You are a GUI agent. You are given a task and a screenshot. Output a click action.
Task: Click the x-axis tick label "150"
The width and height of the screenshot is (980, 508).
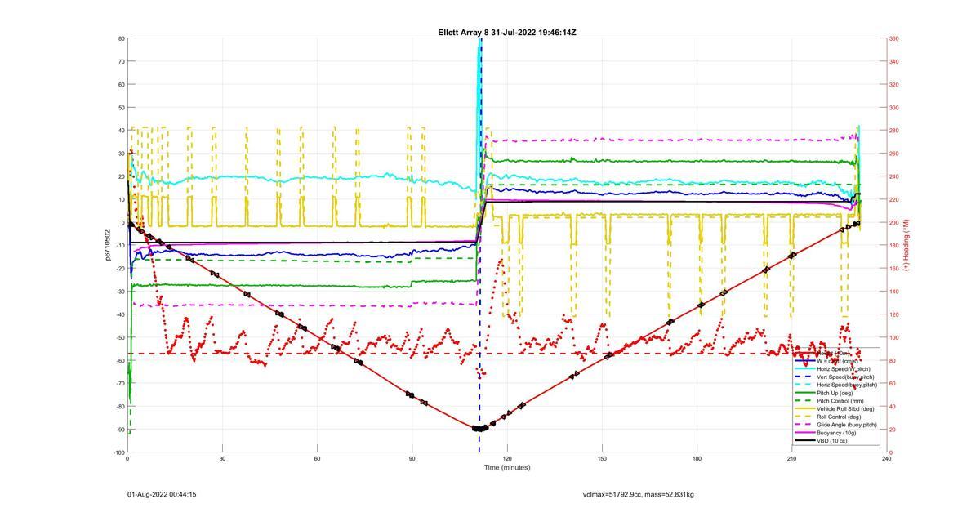pyautogui.click(x=602, y=459)
